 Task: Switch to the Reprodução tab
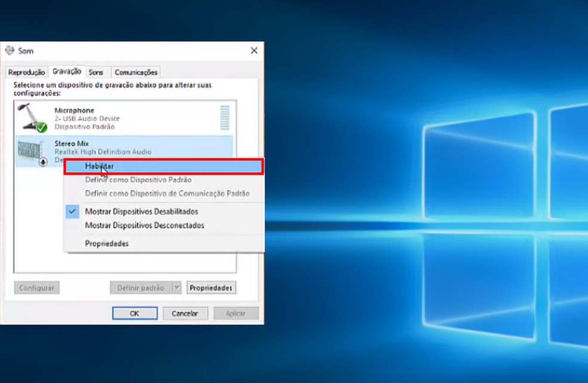click(26, 72)
